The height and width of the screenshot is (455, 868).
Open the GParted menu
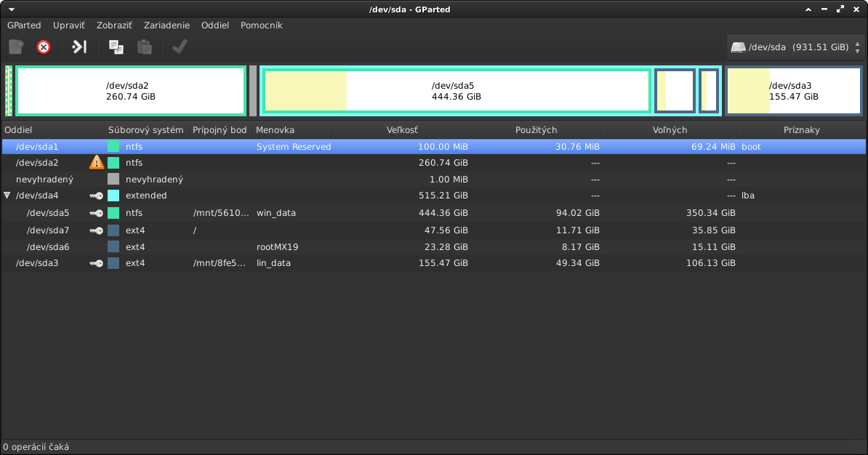pyautogui.click(x=24, y=25)
